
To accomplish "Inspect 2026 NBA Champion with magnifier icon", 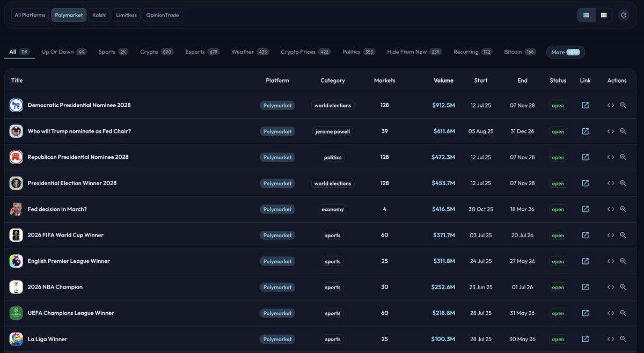I will coord(623,287).
